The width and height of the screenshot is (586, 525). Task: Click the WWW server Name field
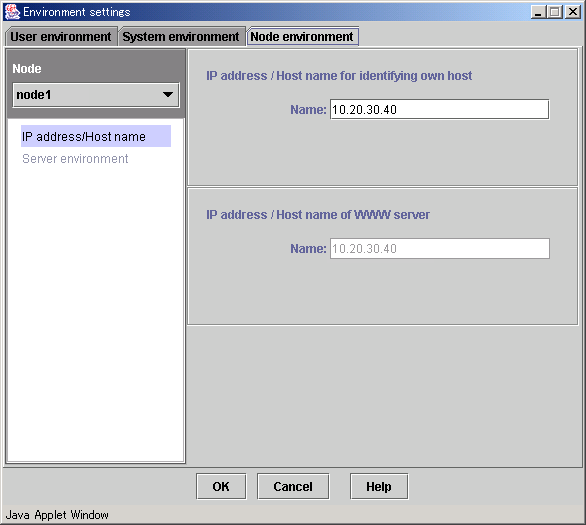pos(440,248)
